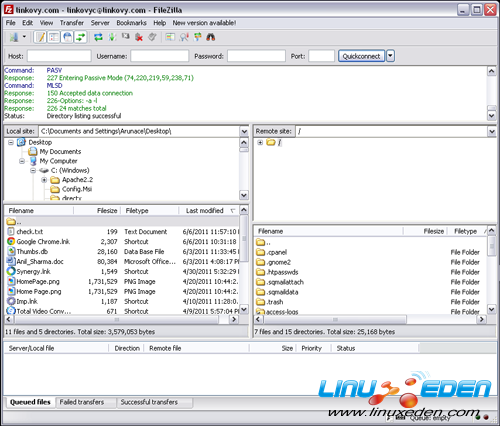Click the local list horizontal scrollbar thumb
Viewport: 500px width, 426px height.
pos(117,319)
